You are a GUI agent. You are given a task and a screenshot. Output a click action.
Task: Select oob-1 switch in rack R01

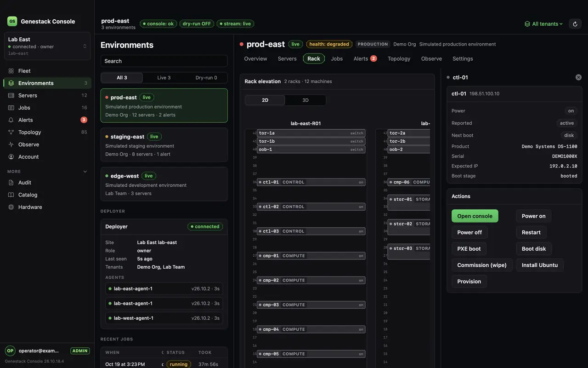[311, 149]
